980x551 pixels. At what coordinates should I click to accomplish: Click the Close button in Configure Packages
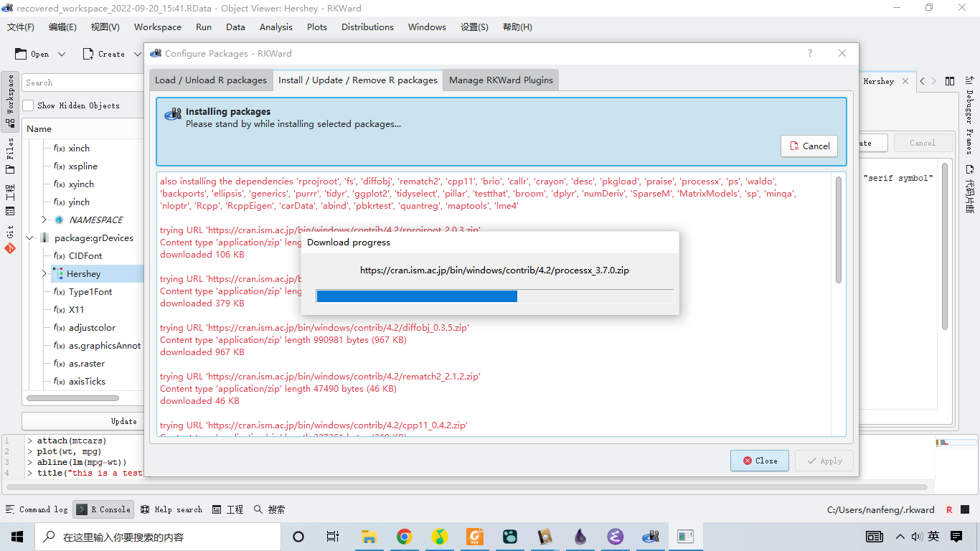(760, 461)
